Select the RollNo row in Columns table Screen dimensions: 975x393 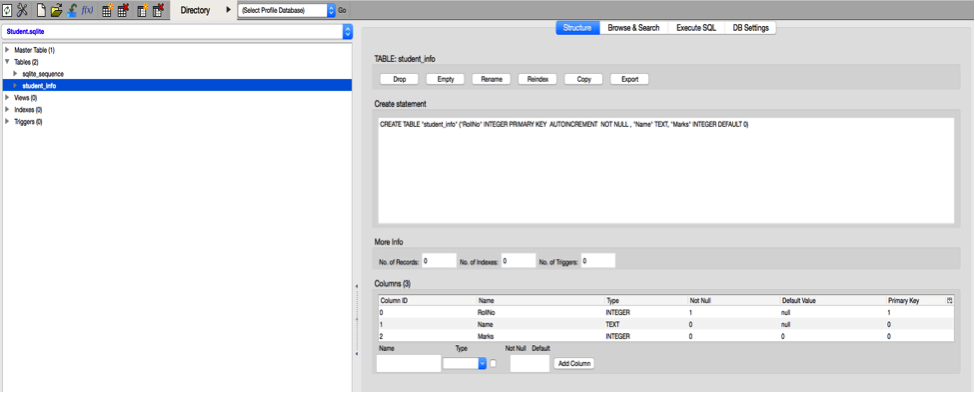(x=666, y=312)
